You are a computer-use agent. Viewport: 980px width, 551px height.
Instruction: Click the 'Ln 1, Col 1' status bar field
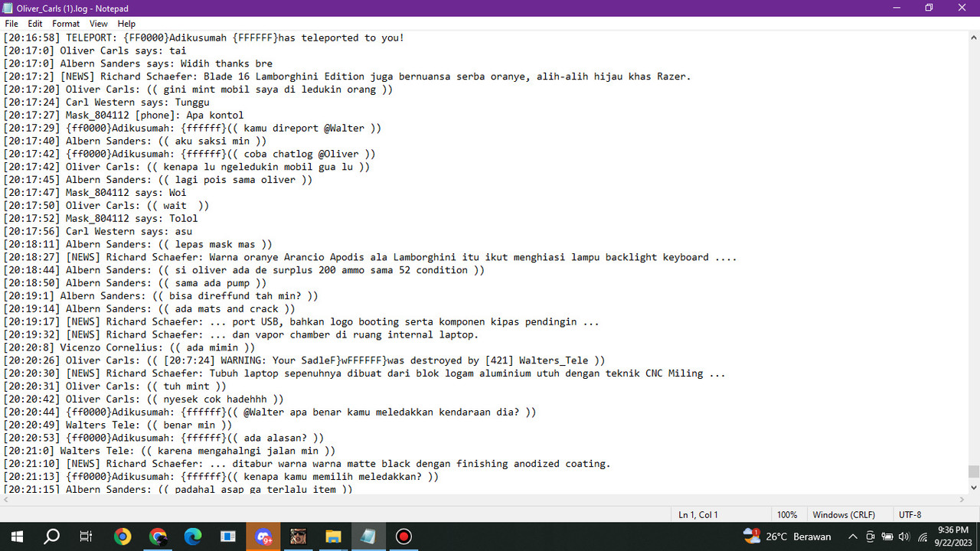pos(698,515)
